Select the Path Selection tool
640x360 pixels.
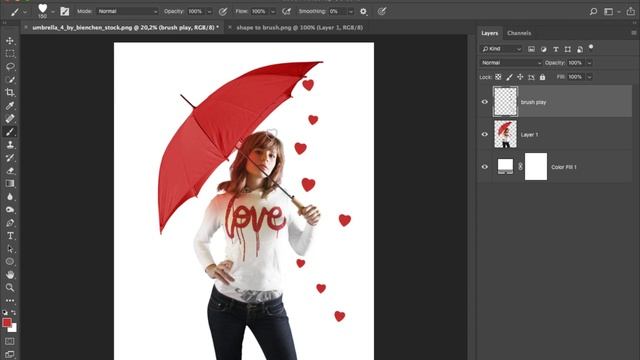click(10, 249)
